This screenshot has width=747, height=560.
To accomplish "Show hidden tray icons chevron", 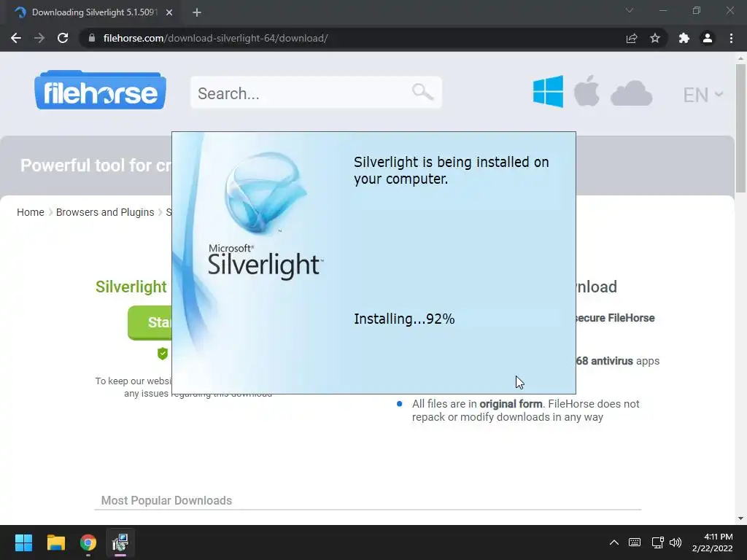I will click(614, 542).
